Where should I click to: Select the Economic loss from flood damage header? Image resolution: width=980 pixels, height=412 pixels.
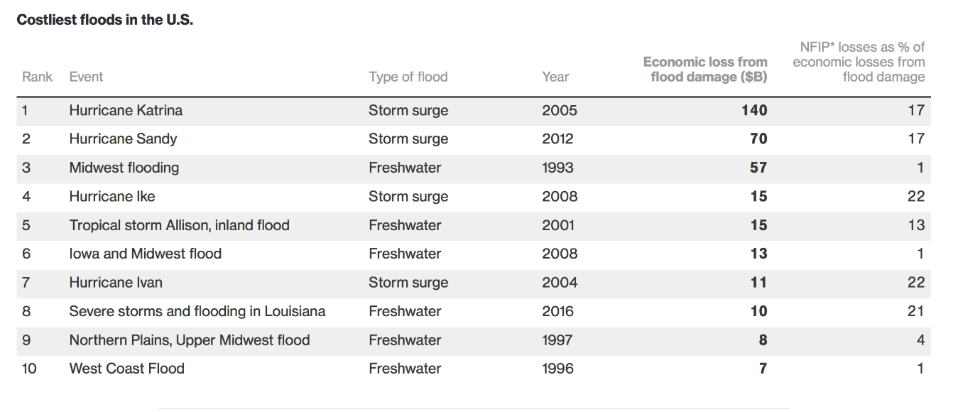[705, 70]
